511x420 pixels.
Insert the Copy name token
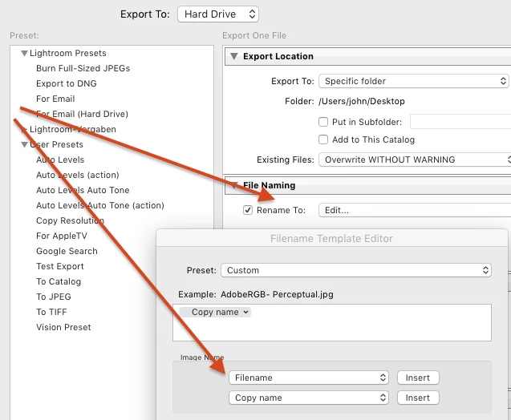click(x=418, y=398)
